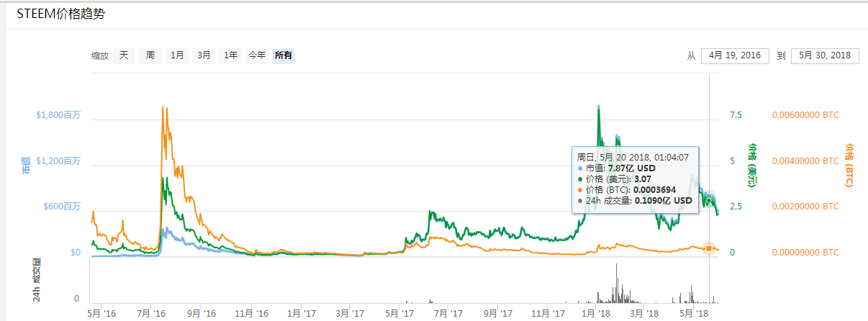
Task: Click the 11月 '16 date label
Action: pyautogui.click(x=252, y=314)
